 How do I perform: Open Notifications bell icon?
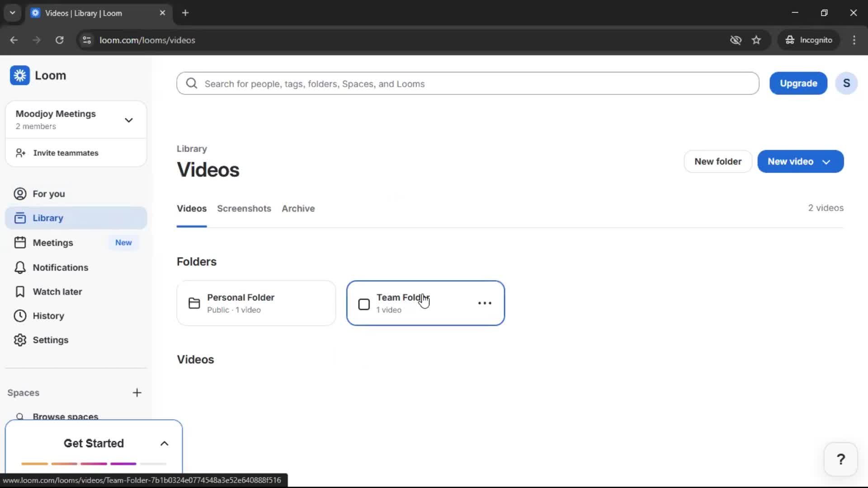(x=20, y=267)
